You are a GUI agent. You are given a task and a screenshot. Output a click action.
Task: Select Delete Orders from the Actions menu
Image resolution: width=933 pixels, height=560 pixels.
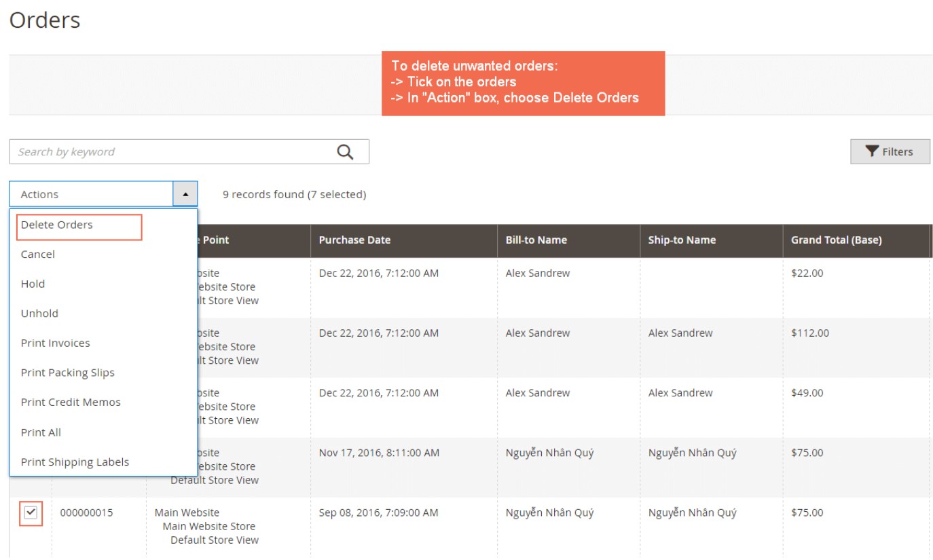tap(57, 224)
